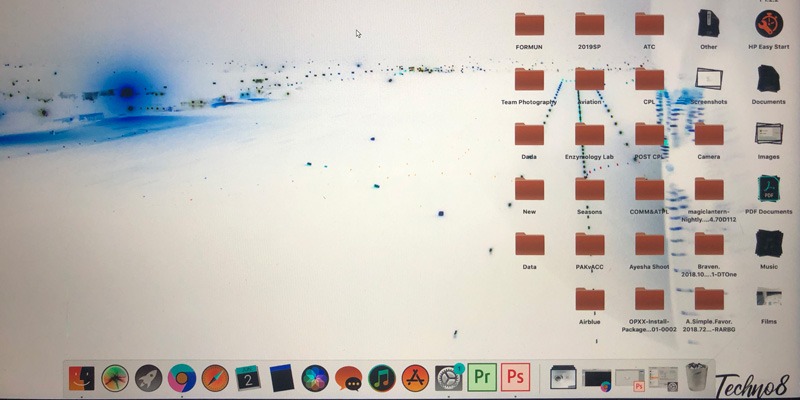Viewport: 800px width, 400px height.
Task: Select the Team Photography folder
Action: tap(529, 79)
